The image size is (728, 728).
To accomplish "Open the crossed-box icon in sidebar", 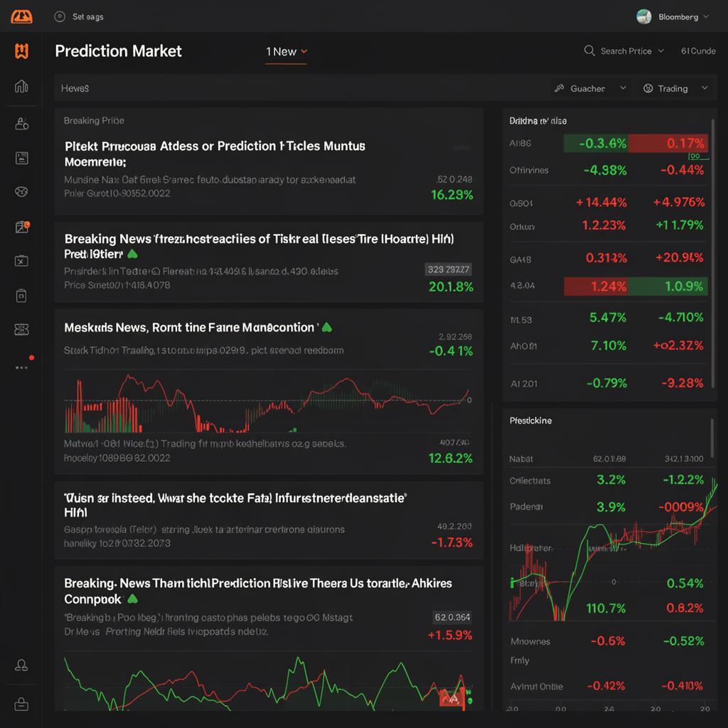I will [x=21, y=261].
